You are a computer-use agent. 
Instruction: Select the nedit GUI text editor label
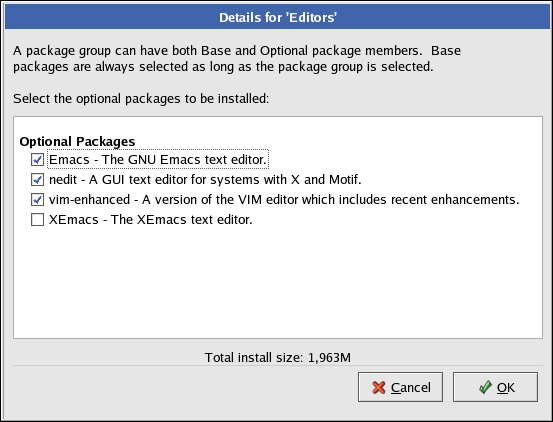tap(205, 180)
